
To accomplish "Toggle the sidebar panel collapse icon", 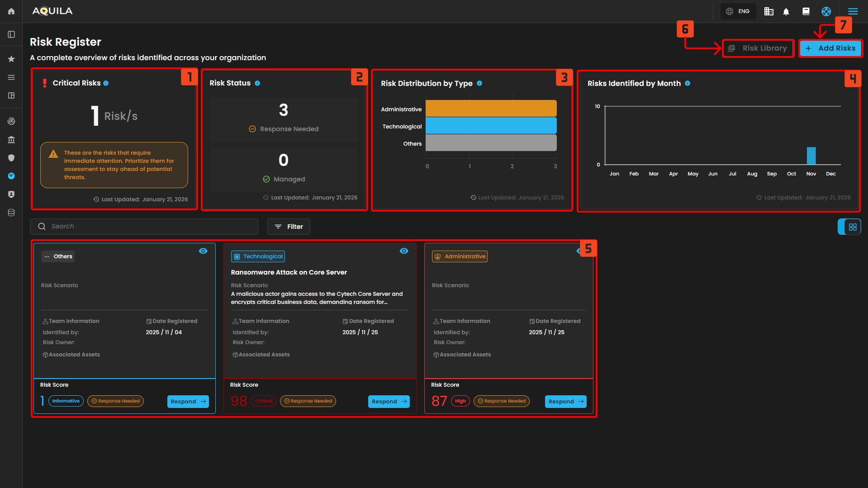I will (11, 34).
